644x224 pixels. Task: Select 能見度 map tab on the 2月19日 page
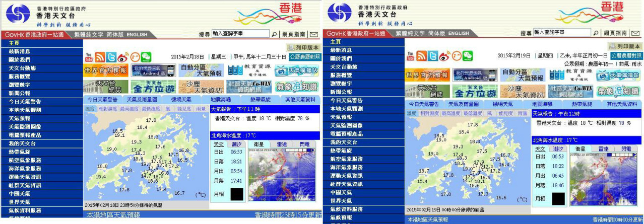506,113
